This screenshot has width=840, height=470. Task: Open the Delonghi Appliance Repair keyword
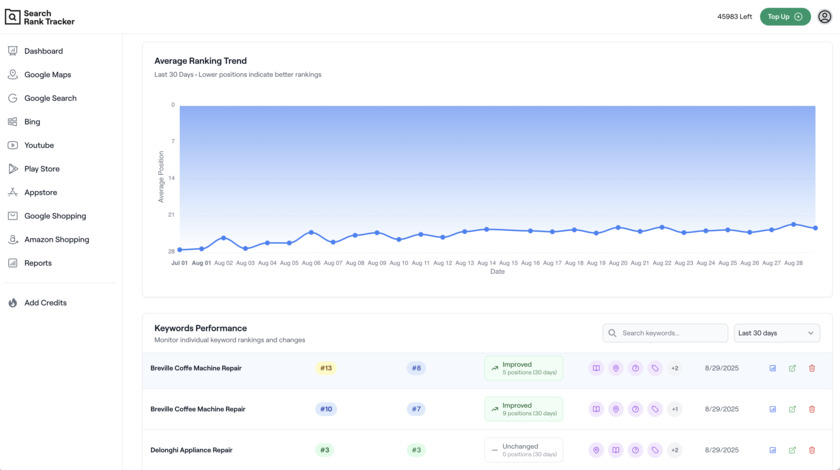click(191, 450)
